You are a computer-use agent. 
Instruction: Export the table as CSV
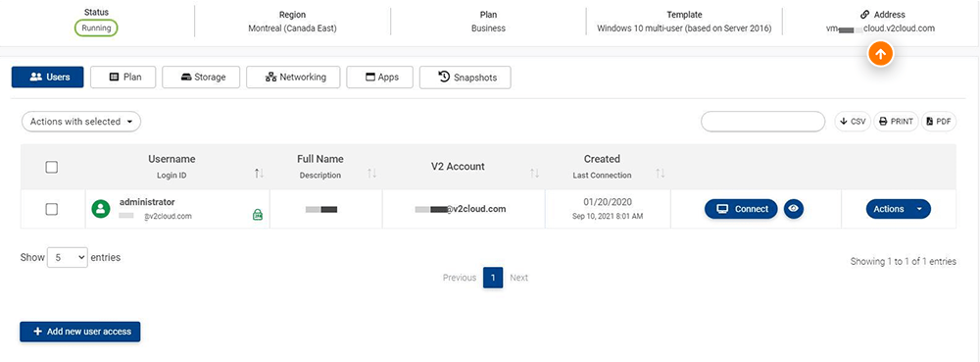coord(853,122)
